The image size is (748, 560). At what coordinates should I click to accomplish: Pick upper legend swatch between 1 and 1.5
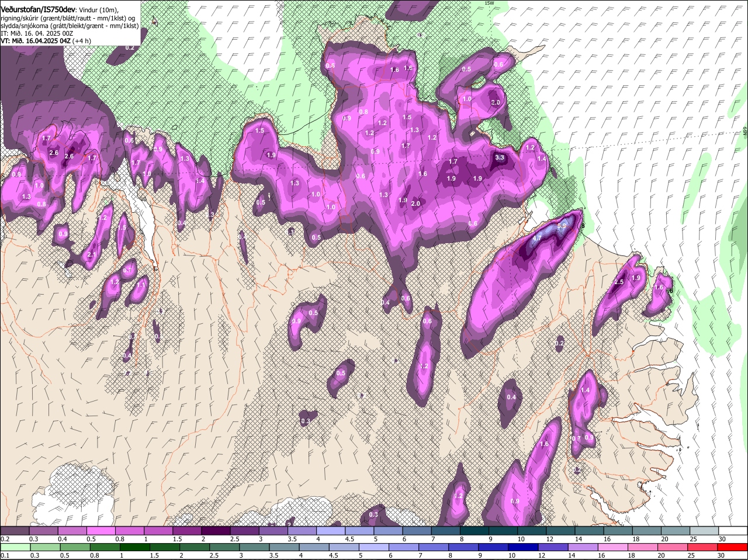pos(158,530)
